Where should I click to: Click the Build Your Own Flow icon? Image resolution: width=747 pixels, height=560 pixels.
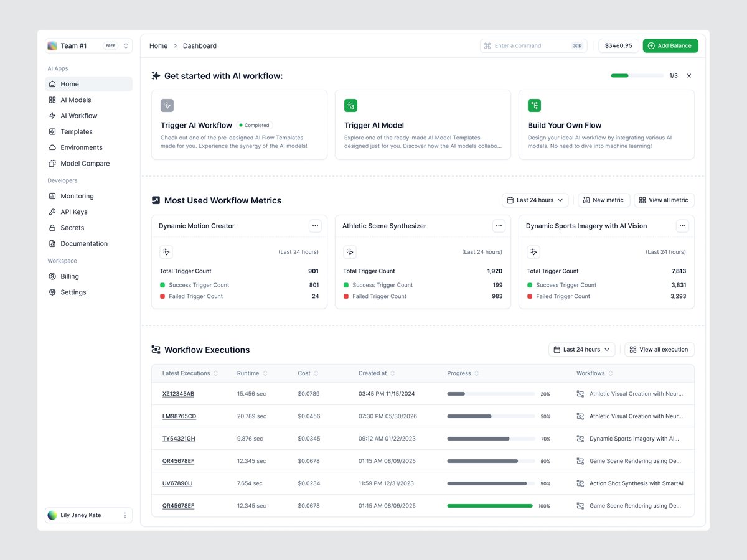point(534,106)
